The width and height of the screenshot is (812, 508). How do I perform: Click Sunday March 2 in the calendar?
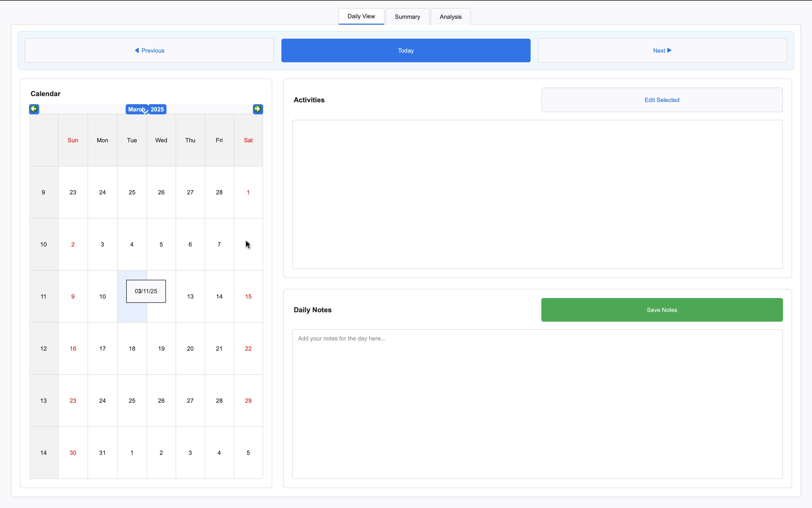click(73, 244)
